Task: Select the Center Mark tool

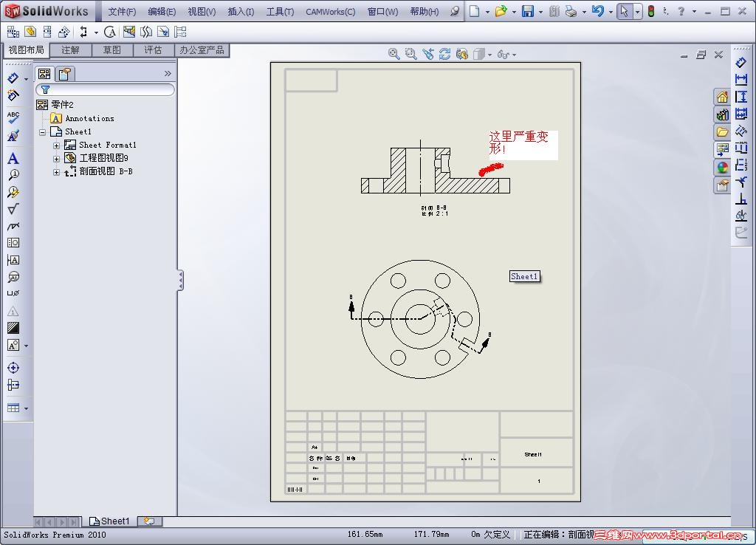Action: [13, 368]
